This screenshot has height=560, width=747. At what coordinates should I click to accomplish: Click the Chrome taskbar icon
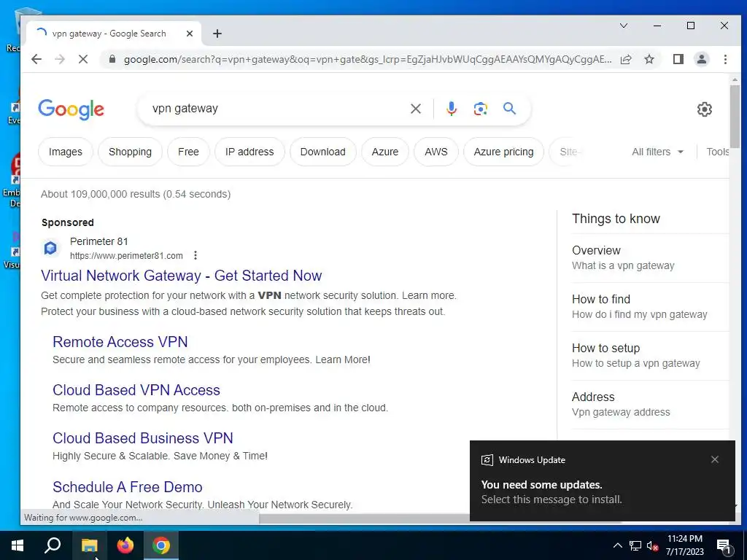pyautogui.click(x=161, y=545)
